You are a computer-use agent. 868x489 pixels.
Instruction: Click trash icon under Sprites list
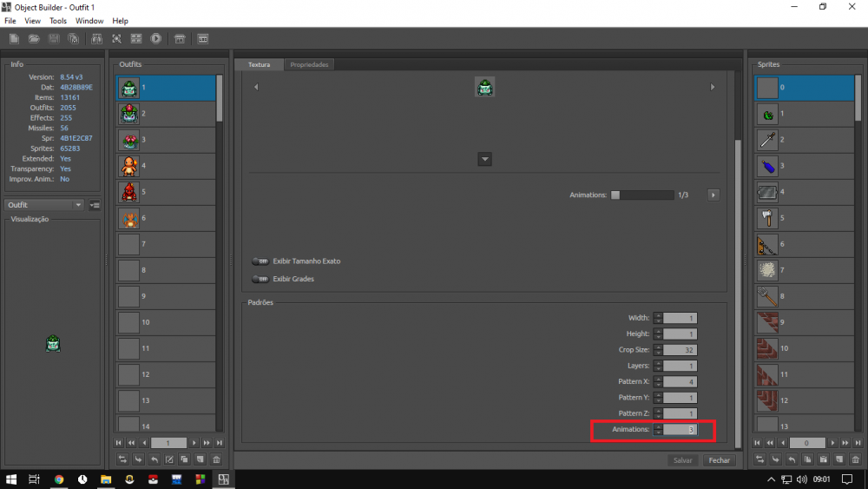pyautogui.click(x=856, y=459)
